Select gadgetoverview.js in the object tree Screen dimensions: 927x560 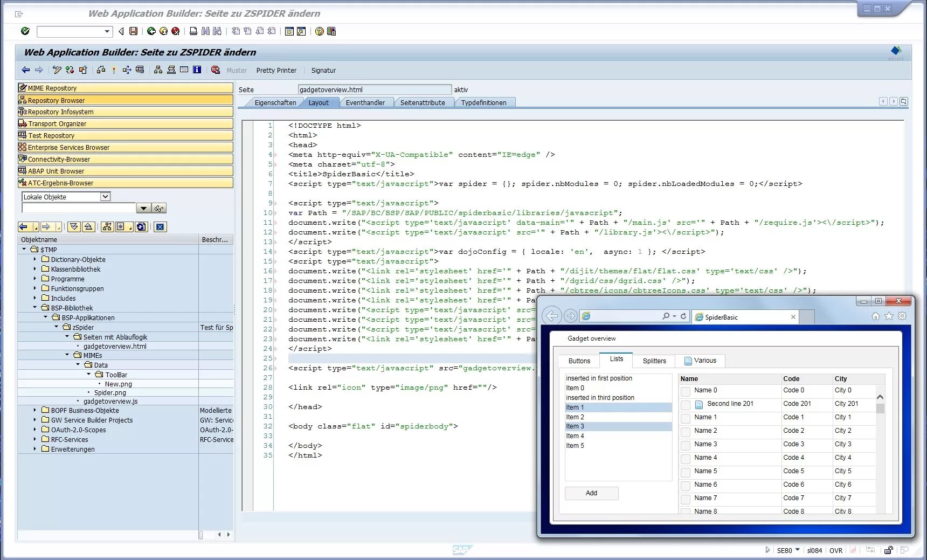pyautogui.click(x=110, y=401)
